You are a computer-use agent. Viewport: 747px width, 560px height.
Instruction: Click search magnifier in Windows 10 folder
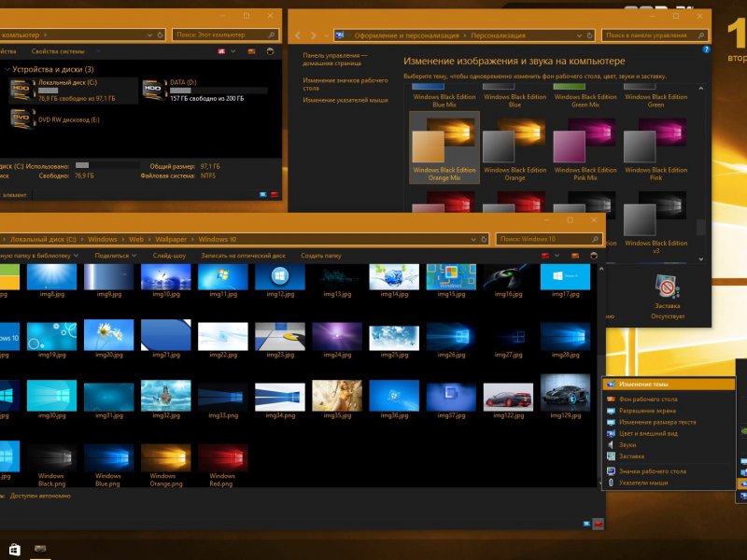tap(596, 239)
